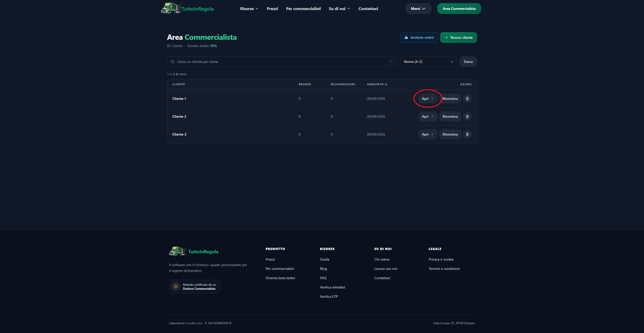Image resolution: width=644 pixels, height=333 pixels.
Task: Expand the Risorse navigation dropdown
Action: [x=249, y=9]
